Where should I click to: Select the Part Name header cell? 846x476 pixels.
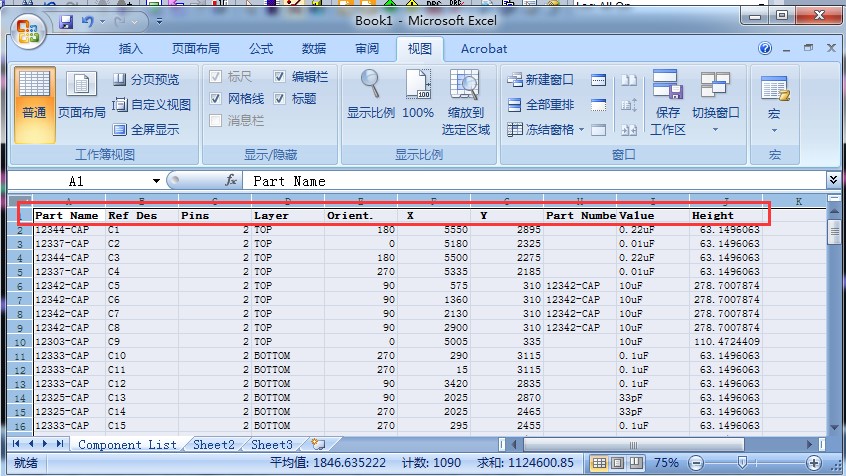pyautogui.click(x=69, y=215)
